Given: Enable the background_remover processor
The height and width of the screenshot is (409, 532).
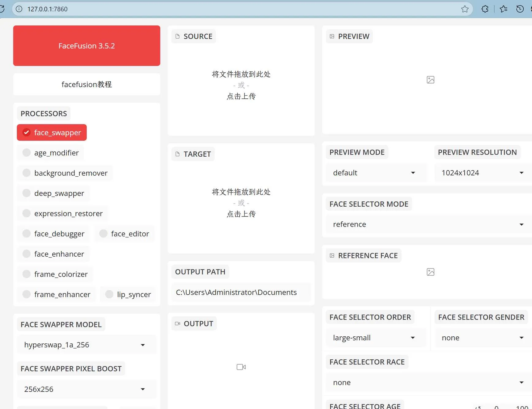Looking at the screenshot, I should 65,173.
